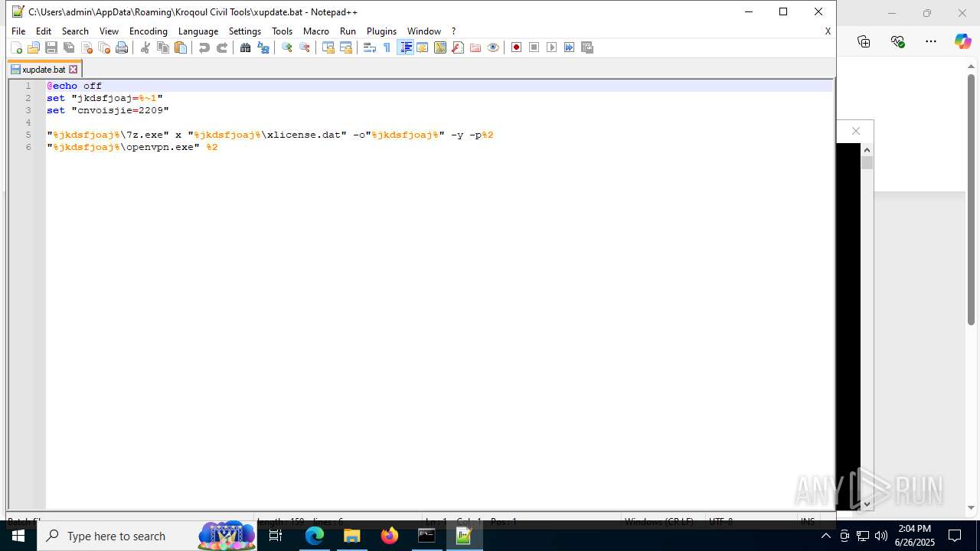
Task: Click the text 'openvpn.exe' in line 6
Action: 160,147
